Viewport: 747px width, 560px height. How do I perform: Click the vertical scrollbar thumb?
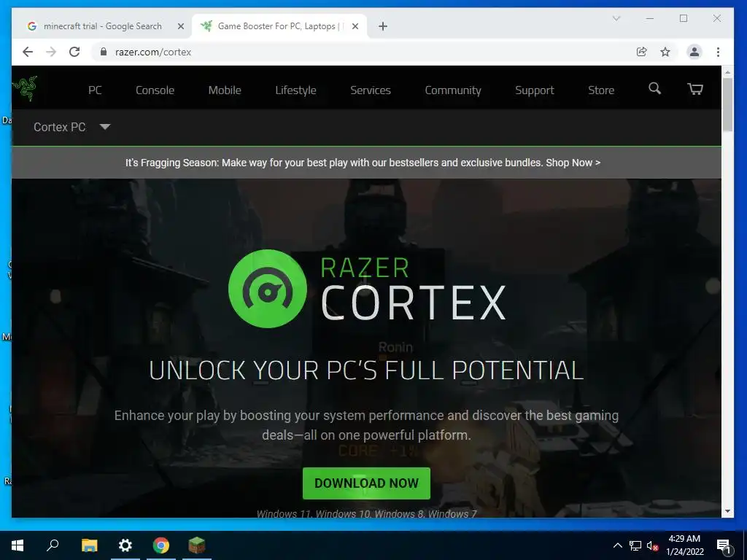tap(727, 105)
